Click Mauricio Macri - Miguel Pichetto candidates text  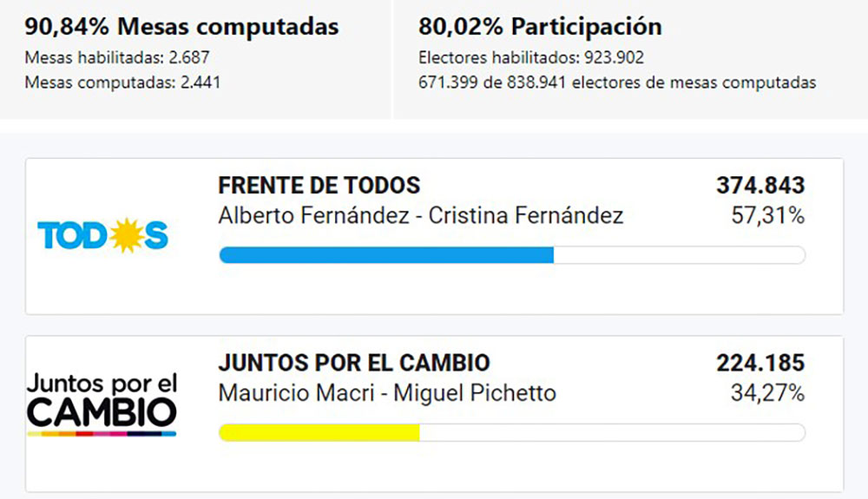click(387, 392)
